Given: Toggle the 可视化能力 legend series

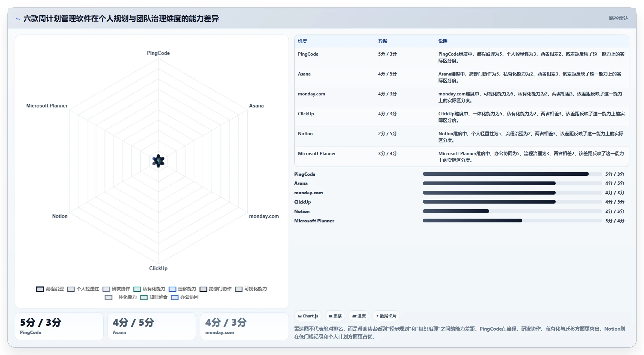Looking at the screenshot, I should 251,289.
